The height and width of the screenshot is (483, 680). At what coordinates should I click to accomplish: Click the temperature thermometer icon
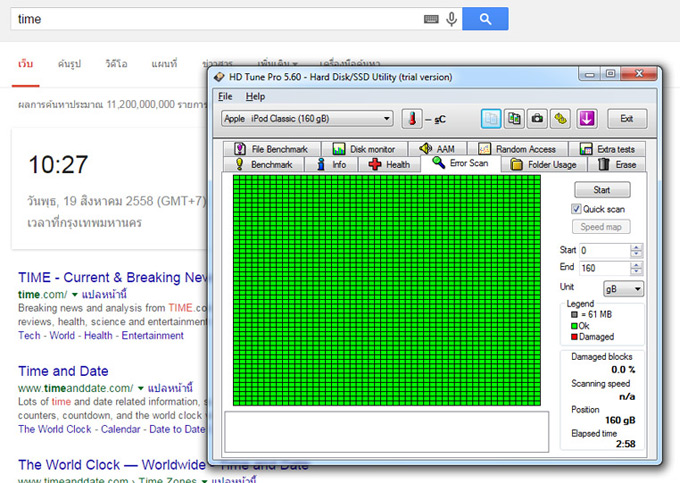412,119
